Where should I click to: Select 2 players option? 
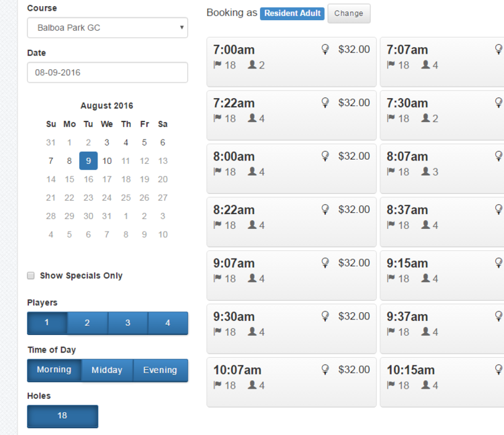(87, 323)
